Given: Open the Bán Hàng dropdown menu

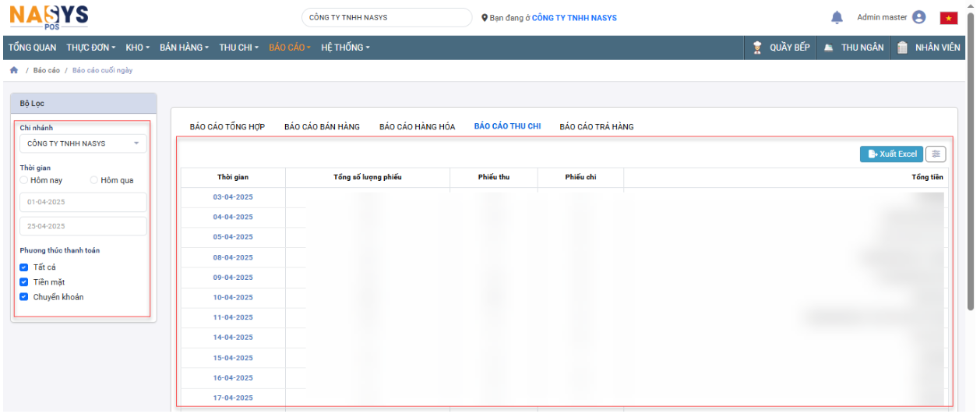Looking at the screenshot, I should [x=184, y=48].
